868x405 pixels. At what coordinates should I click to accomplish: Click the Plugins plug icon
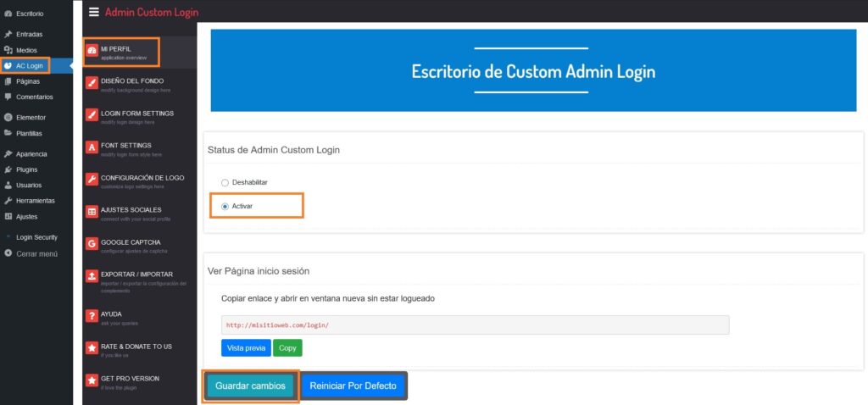(8, 169)
